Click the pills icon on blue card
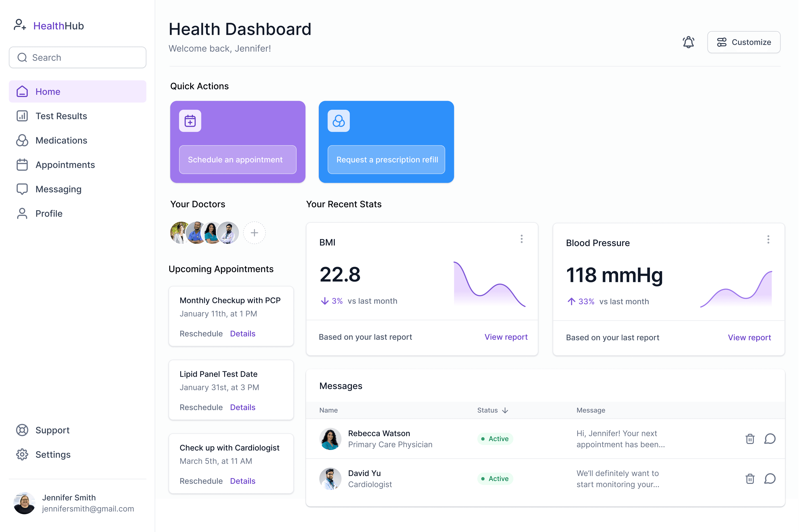The height and width of the screenshot is (532, 800). 338,121
